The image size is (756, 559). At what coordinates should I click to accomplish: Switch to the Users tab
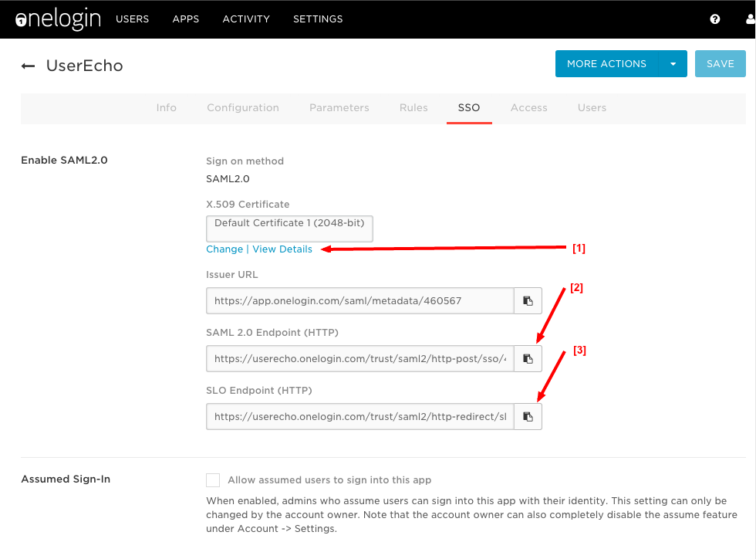click(x=592, y=107)
